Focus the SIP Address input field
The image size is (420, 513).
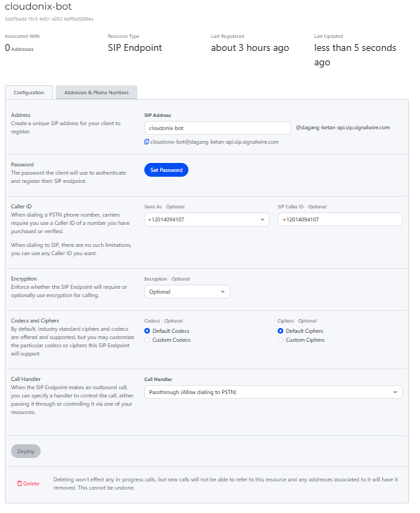217,128
